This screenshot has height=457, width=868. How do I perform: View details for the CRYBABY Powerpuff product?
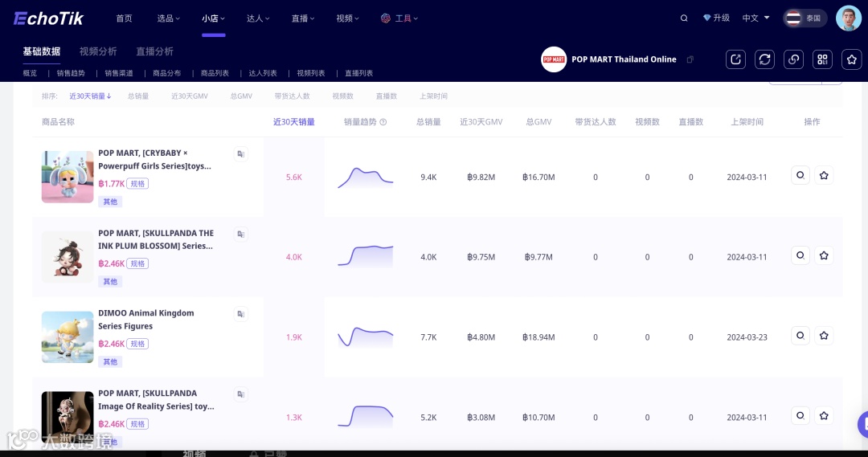point(800,175)
